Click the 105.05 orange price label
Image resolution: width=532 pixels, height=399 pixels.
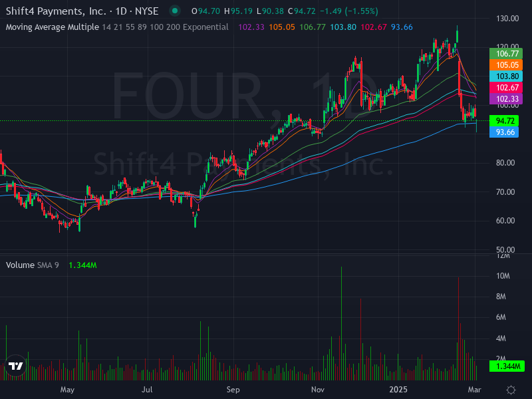(x=506, y=65)
